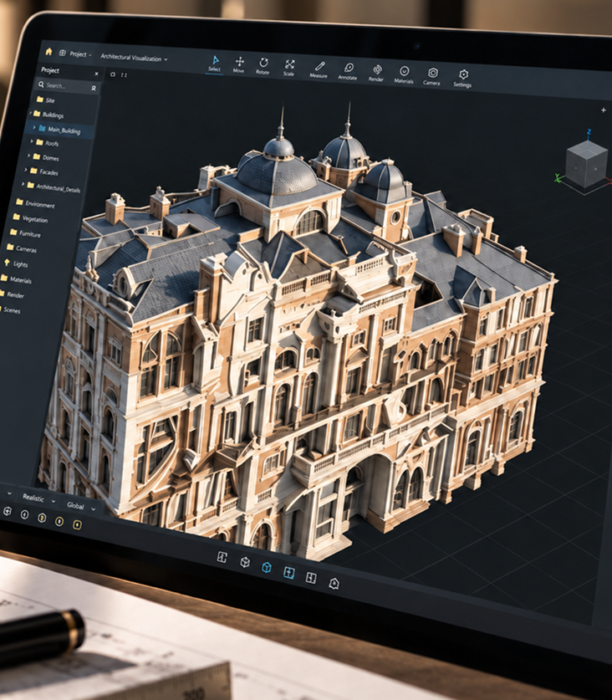Start the Render tool in top toolbar

(x=376, y=74)
